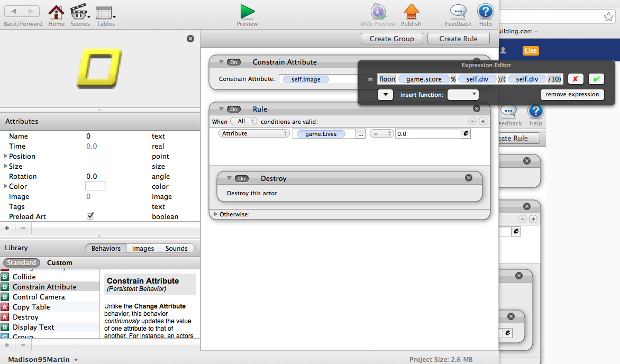Close the actor image preview pane
Image resolution: width=620 pixels, height=364 pixels.
190,39
